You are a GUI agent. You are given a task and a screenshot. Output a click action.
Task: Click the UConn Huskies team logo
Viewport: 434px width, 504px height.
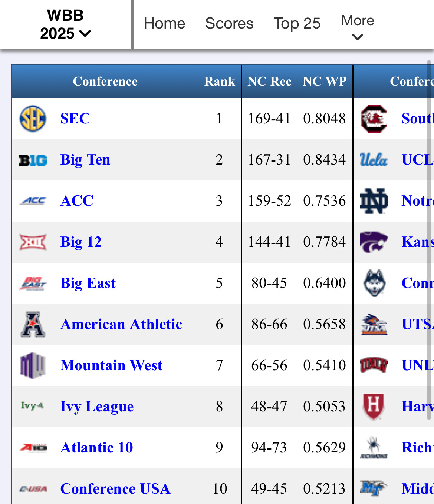(374, 283)
